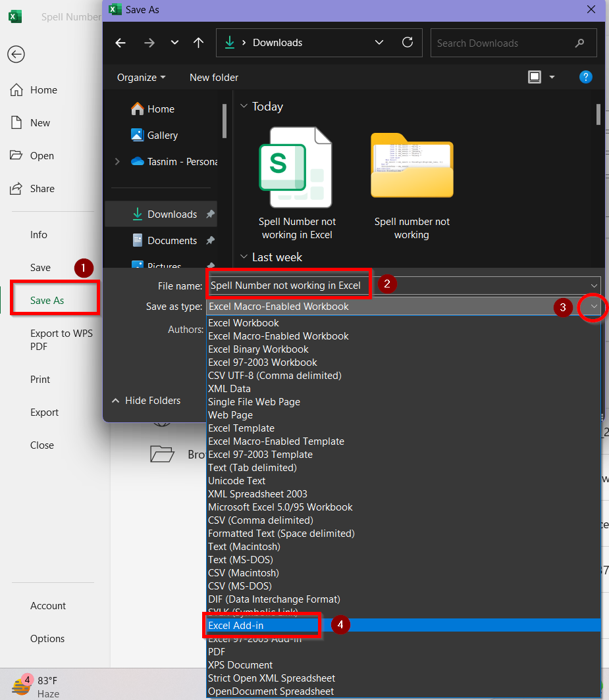Open the Save as type dropdown arrow
Image resolution: width=609 pixels, height=700 pixels.
[x=594, y=307]
